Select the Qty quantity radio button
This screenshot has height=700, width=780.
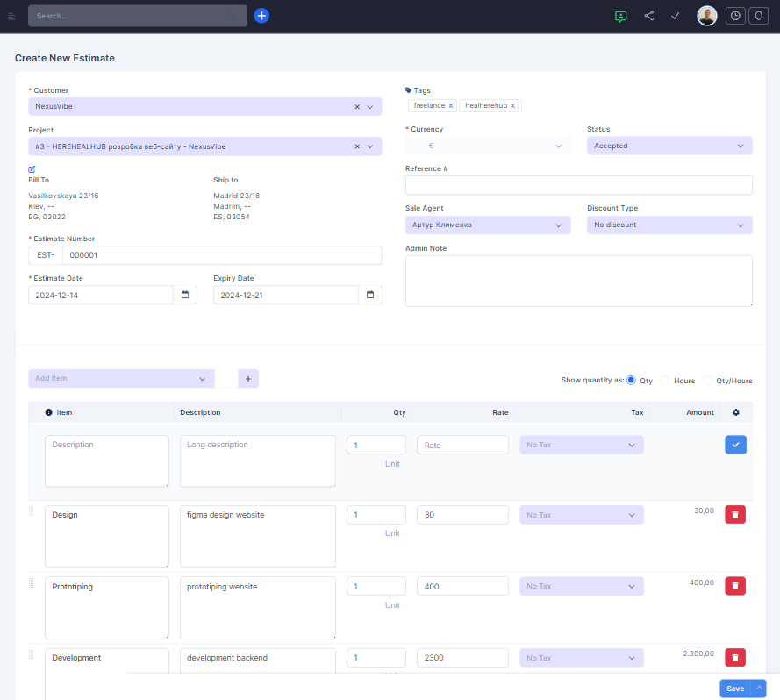pos(631,381)
